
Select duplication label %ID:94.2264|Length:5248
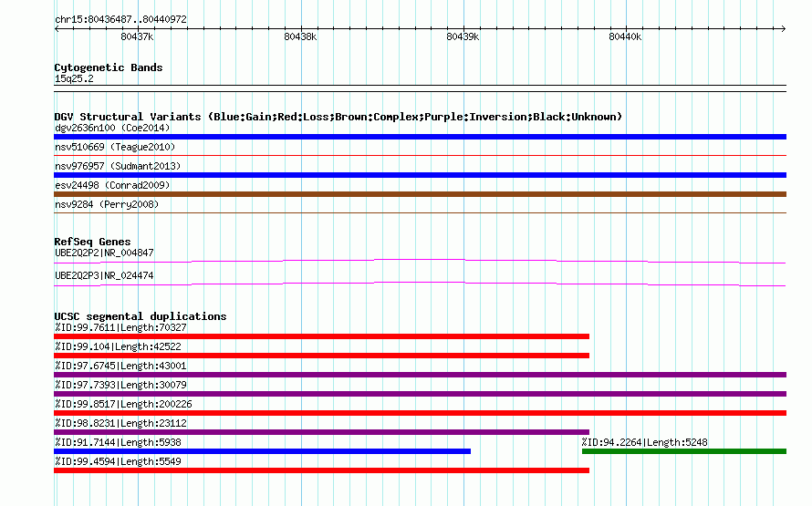(x=645, y=442)
